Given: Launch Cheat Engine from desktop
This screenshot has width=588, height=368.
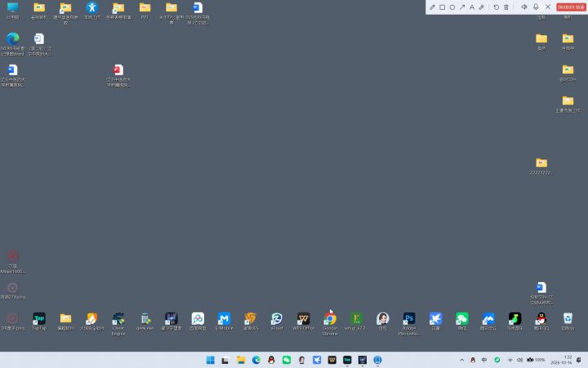Looking at the screenshot, I should click(x=118, y=324).
